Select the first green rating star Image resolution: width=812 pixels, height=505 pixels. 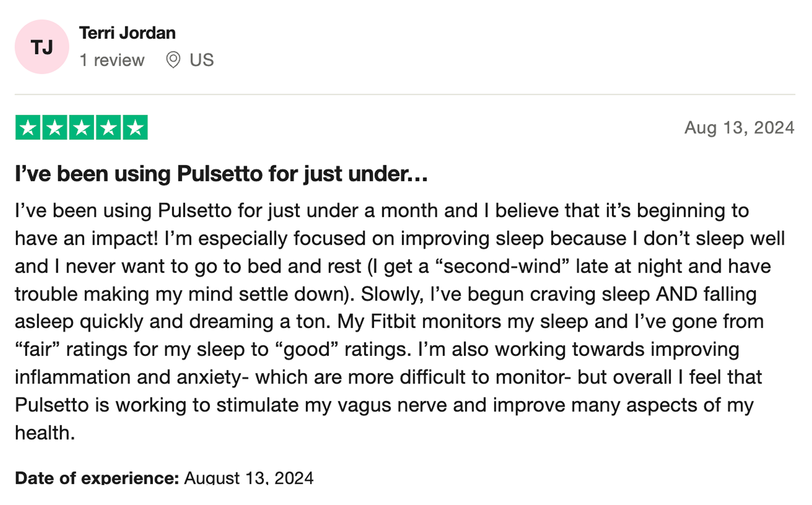point(28,127)
